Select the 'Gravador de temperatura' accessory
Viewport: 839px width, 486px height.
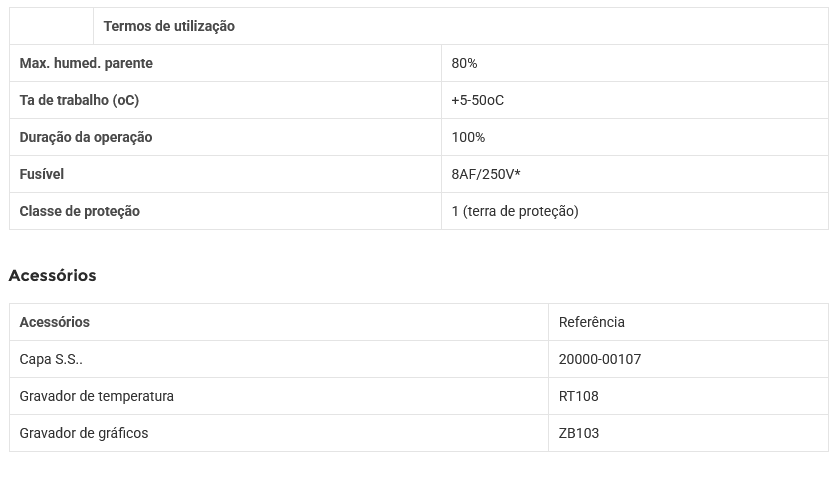coord(97,396)
